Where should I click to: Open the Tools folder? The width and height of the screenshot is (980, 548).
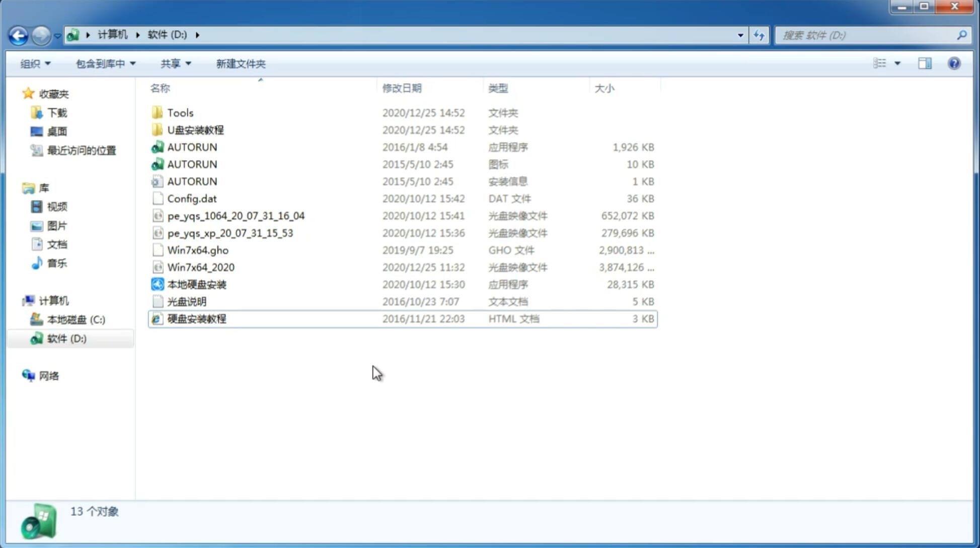click(180, 112)
